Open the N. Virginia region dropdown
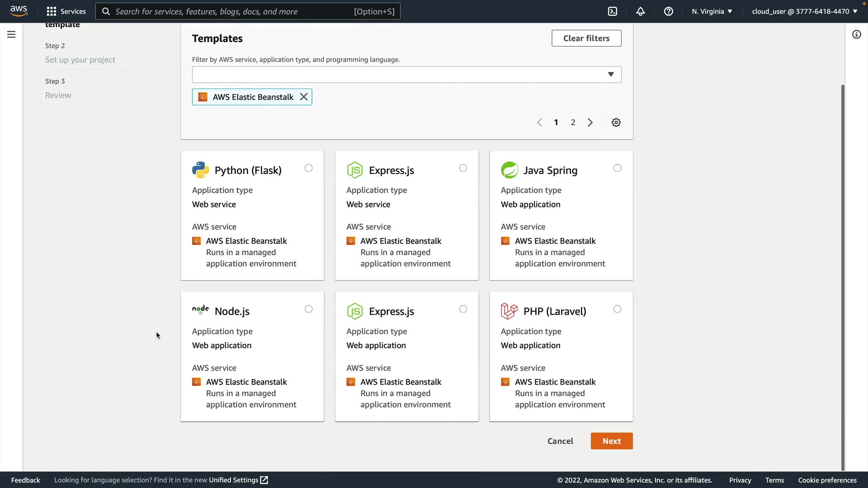This screenshot has width=868, height=488. (712, 11)
